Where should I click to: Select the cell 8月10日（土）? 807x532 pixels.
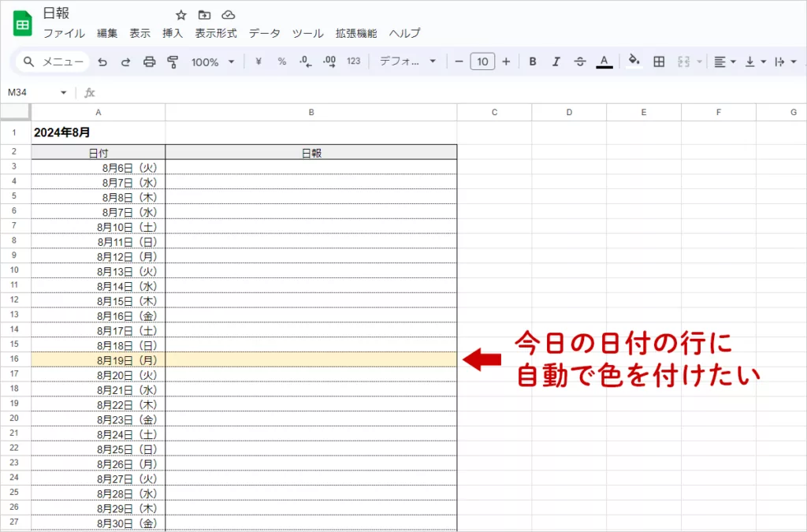[x=99, y=226]
